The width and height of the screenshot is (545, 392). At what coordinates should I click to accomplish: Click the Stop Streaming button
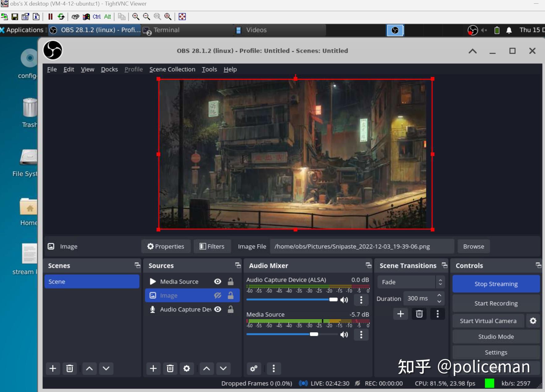coord(496,284)
